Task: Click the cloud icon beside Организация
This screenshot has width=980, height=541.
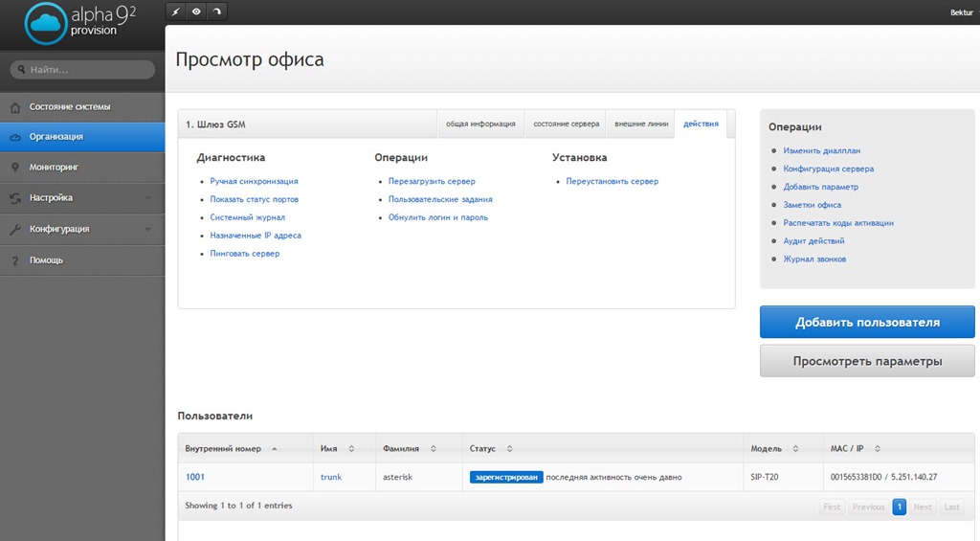Action: [x=15, y=137]
